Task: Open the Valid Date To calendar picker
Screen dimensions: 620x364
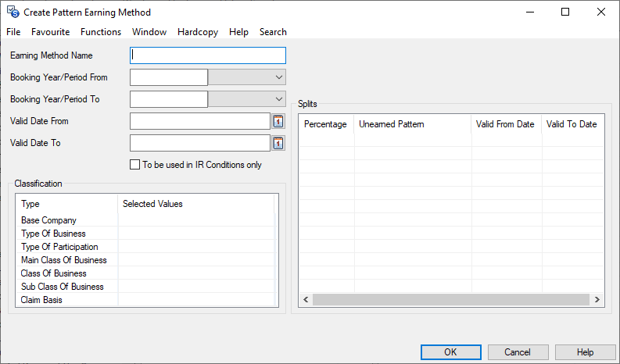Action: coord(278,143)
